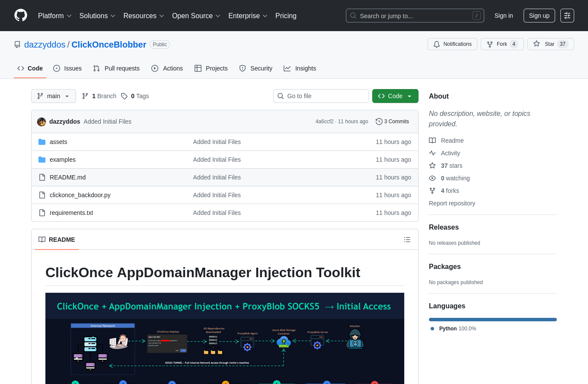Switch to the Issues tab
This screenshot has height=384, width=588.
pos(67,68)
